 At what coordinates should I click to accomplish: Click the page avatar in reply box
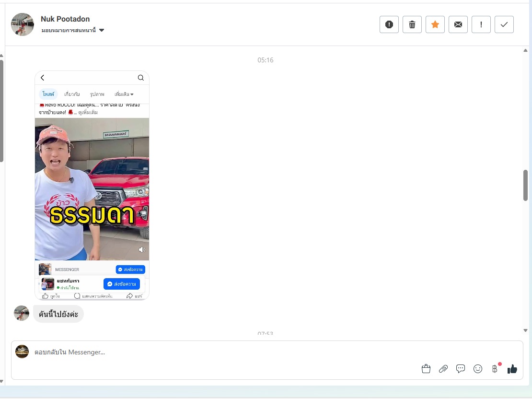pos(22,352)
